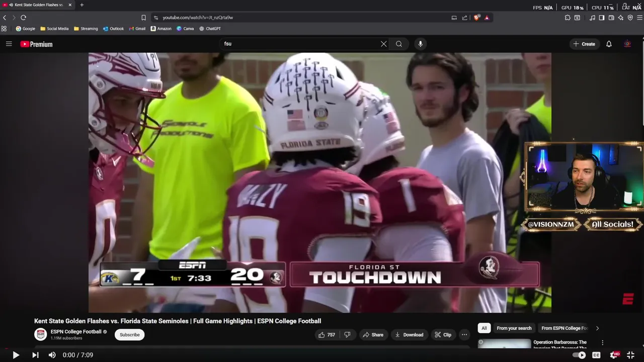Viewport: 644px width, 362px height.
Task: Select the youtube.com URL address field
Action: (198, 18)
